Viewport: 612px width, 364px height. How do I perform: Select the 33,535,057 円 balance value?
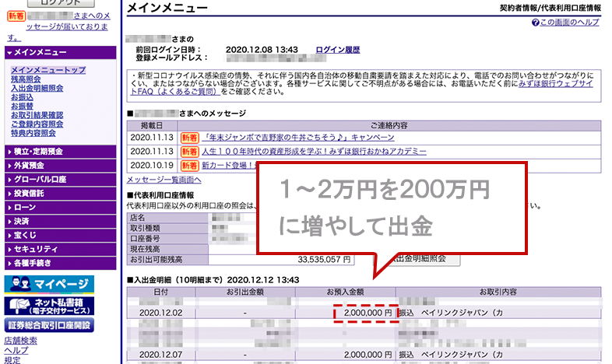(x=324, y=260)
